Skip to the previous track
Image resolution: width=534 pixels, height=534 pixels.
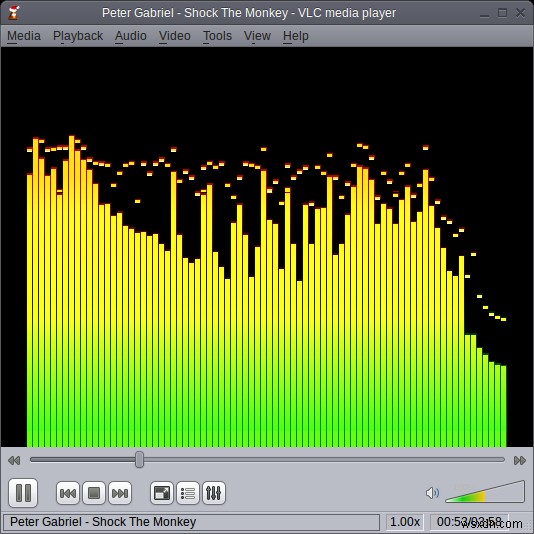coord(68,493)
